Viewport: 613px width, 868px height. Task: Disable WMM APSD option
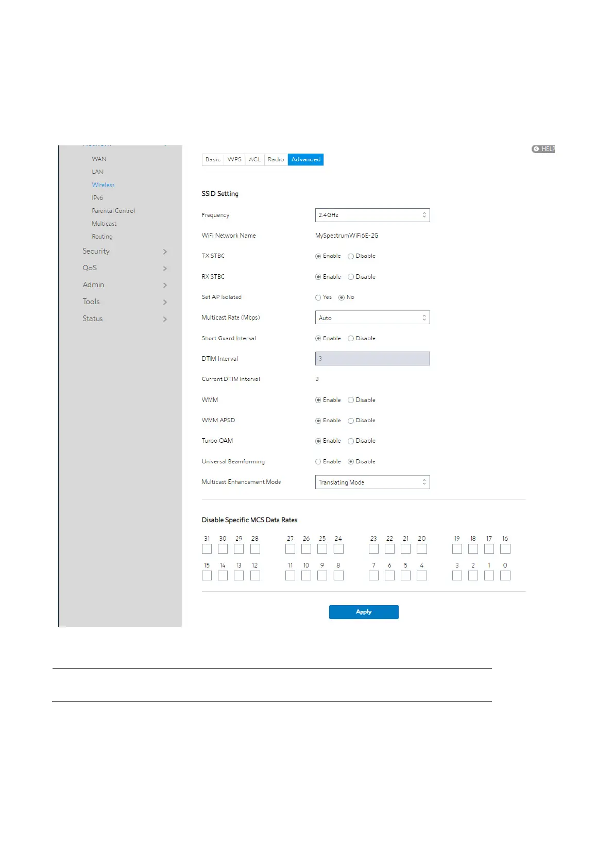pos(351,421)
